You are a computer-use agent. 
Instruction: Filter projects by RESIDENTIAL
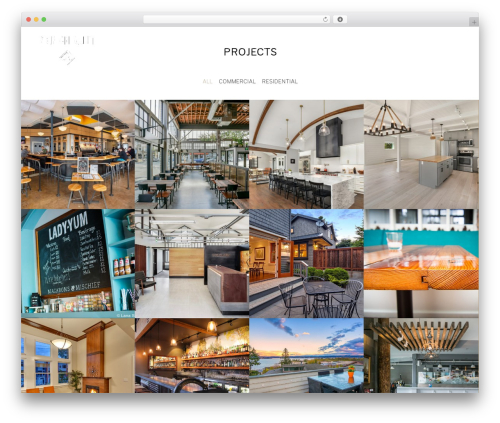tap(280, 81)
